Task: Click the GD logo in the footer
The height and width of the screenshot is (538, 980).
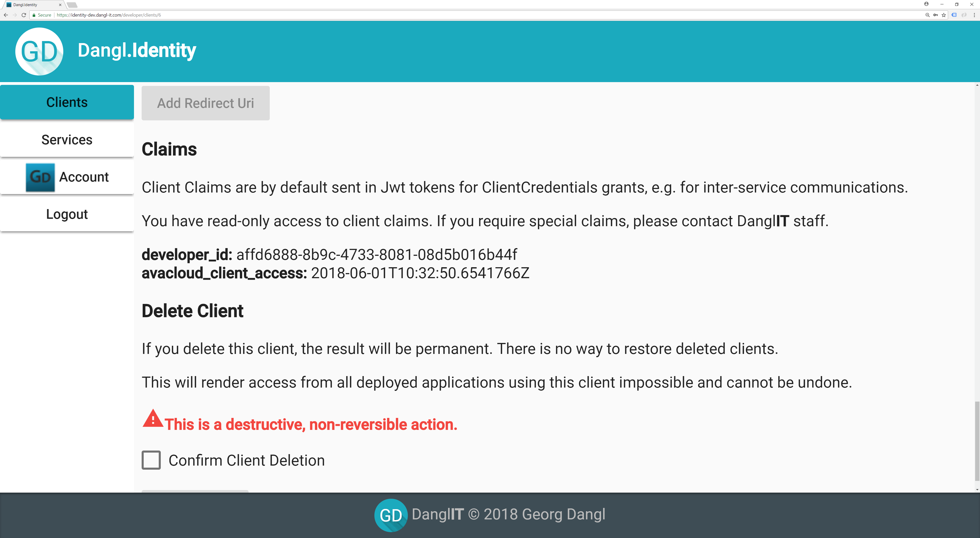Action: point(391,515)
